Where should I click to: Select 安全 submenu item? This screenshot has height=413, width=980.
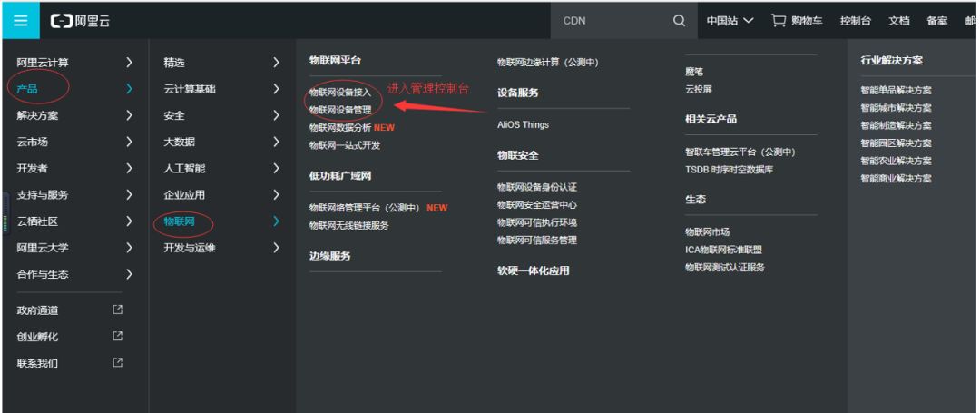pos(174,115)
